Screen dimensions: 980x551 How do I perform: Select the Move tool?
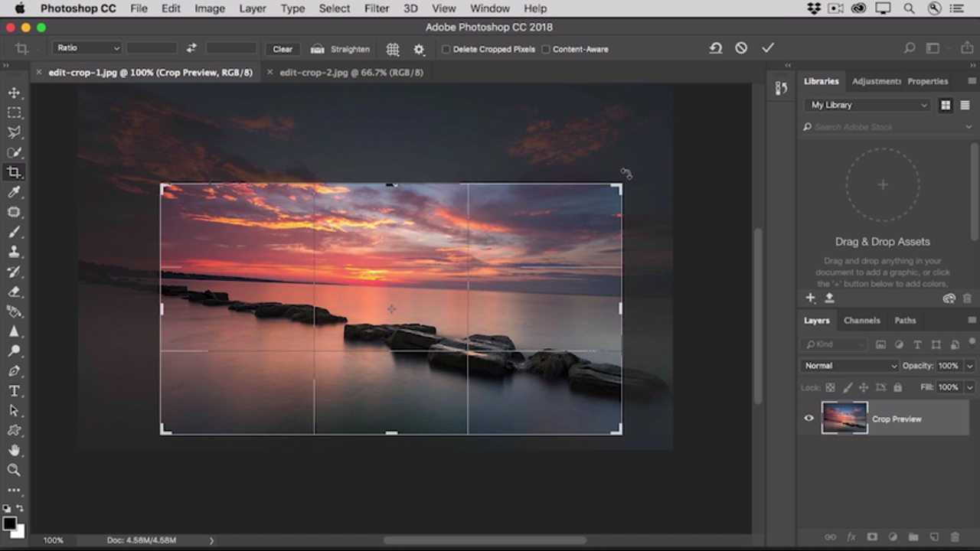(x=14, y=93)
